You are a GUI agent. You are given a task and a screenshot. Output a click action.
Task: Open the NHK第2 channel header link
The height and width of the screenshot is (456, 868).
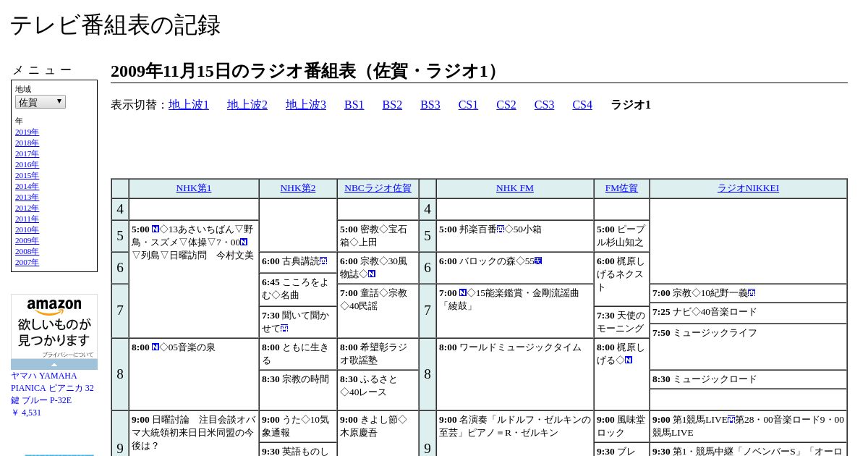pyautogui.click(x=298, y=188)
